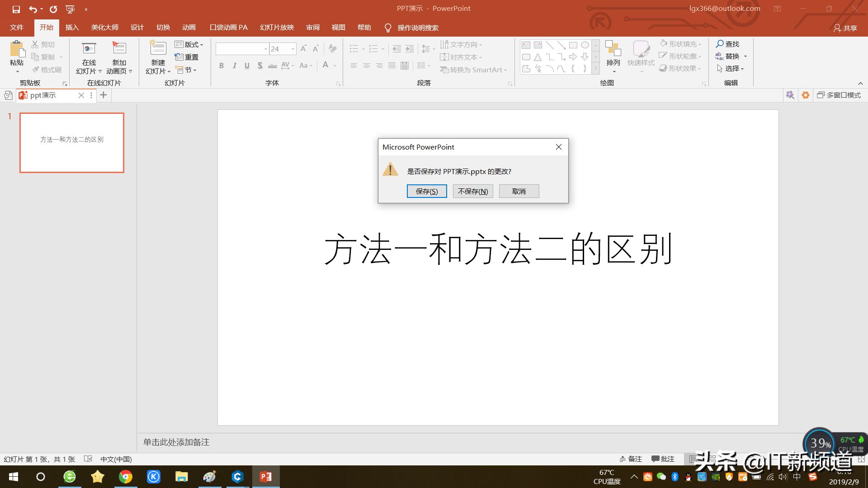Select slide 1 thumbnail
The width and height of the screenshot is (868, 488).
click(x=72, y=143)
